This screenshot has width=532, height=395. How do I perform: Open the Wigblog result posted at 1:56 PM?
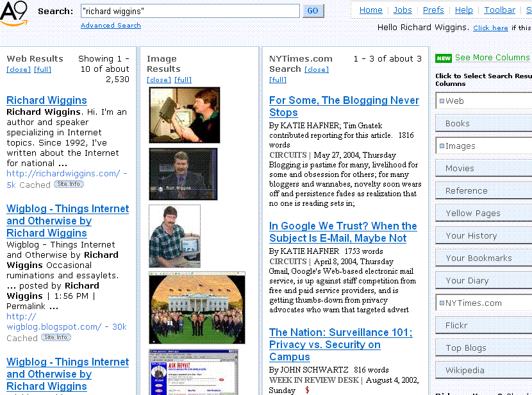click(x=67, y=221)
